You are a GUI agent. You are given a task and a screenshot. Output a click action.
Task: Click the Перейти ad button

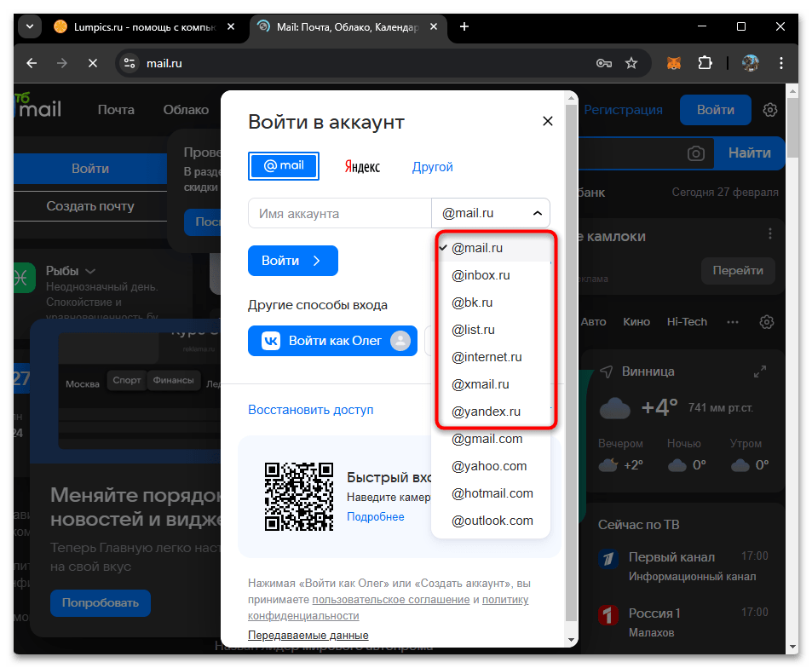point(737,270)
